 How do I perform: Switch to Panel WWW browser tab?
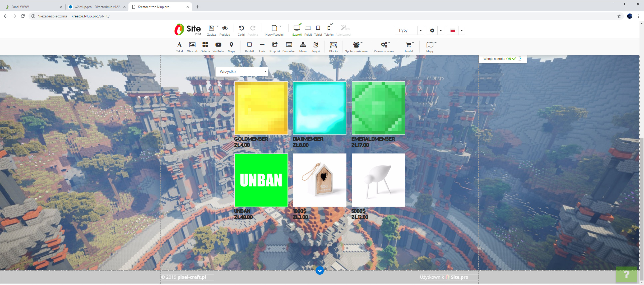[x=32, y=7]
